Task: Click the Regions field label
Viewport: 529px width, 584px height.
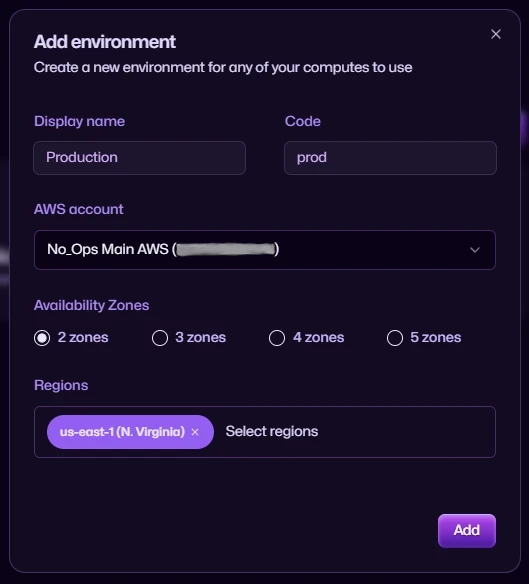Action: click(61, 385)
